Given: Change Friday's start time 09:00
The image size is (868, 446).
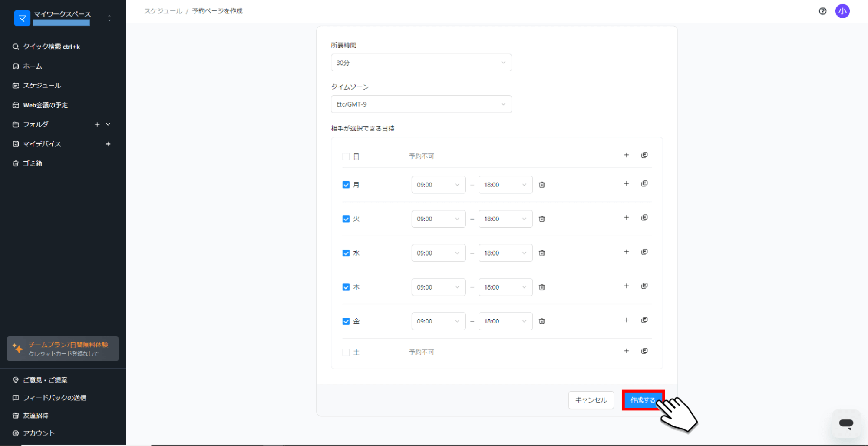Looking at the screenshot, I should tap(439, 321).
